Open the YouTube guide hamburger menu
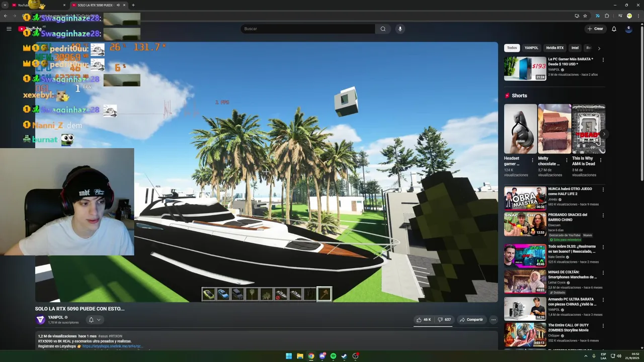The width and height of the screenshot is (644, 362). pos(9,29)
